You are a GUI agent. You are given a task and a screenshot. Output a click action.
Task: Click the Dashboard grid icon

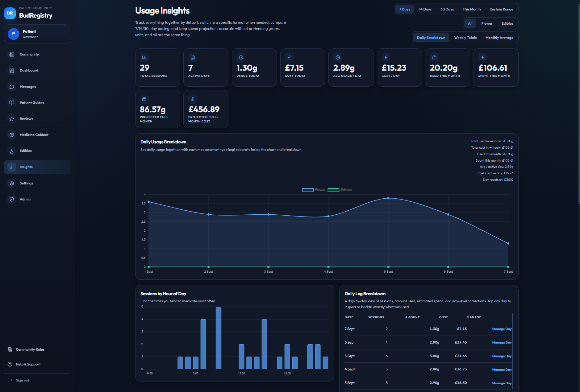(x=12, y=71)
